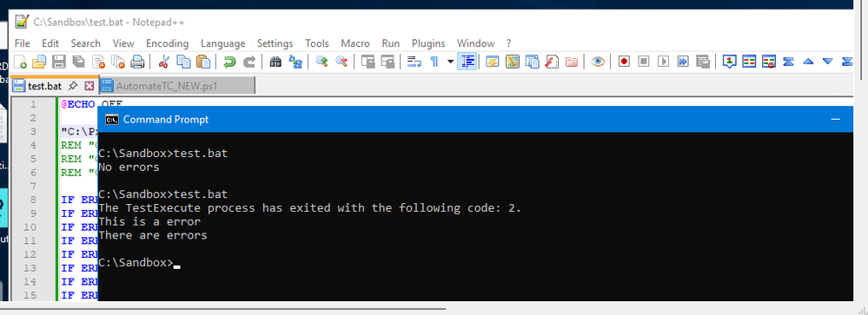Screen dimensions: 868x315
Task: Cut selection with the scissors icon
Action: click(x=163, y=62)
